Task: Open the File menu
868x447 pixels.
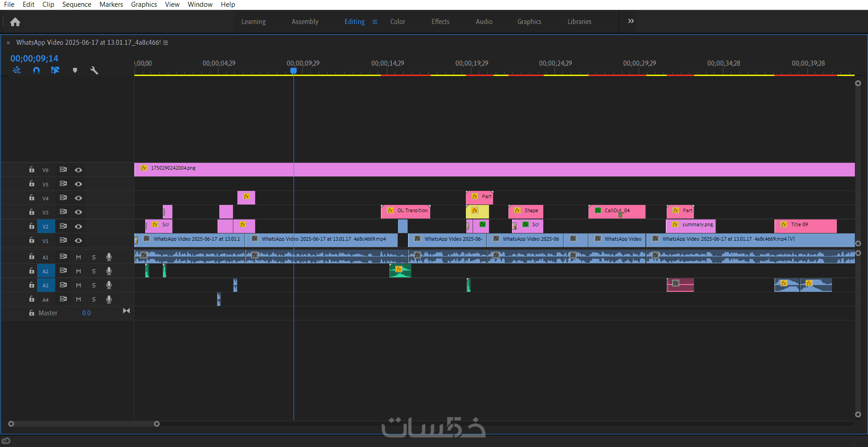Action: [9, 5]
